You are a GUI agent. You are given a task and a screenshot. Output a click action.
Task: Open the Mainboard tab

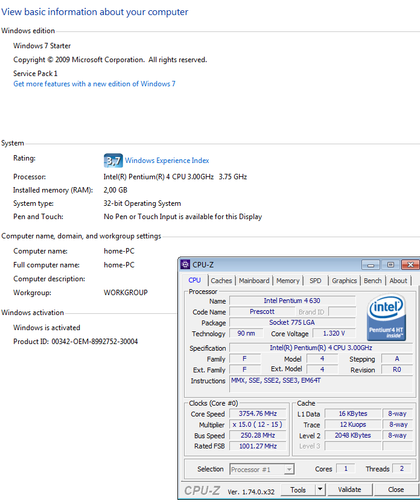point(254,281)
